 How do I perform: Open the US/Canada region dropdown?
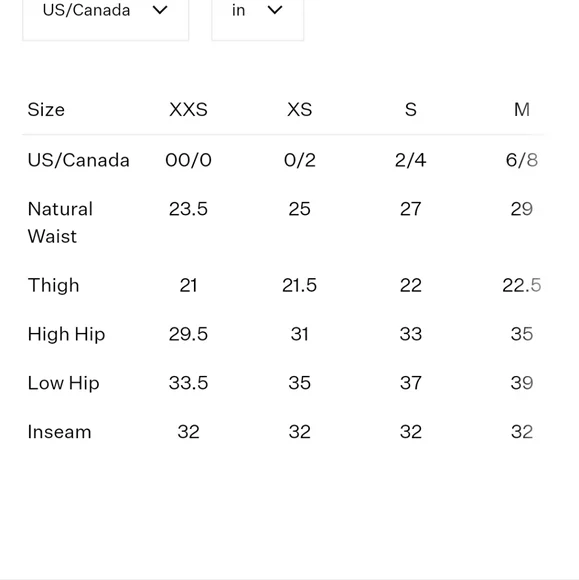tap(105, 18)
